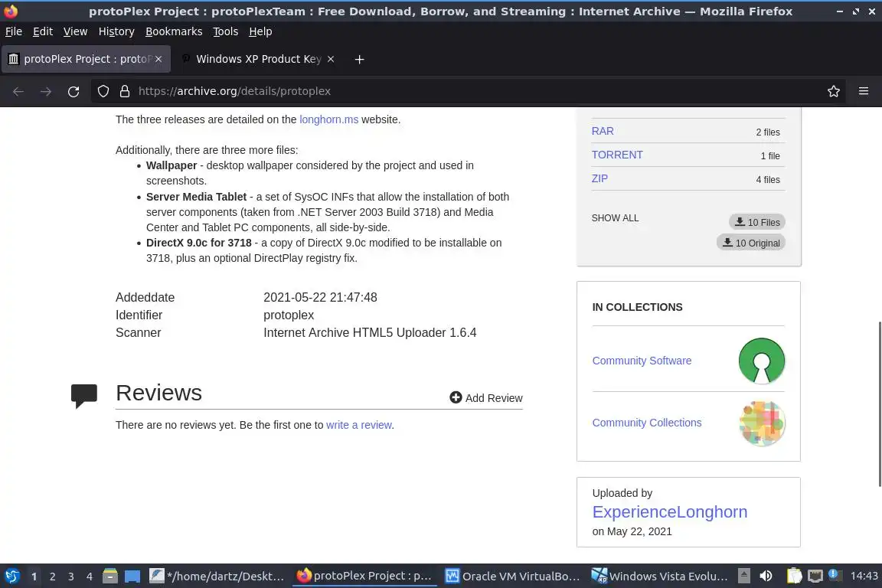Click the Addeddate value 2021-05-22 21:47:48
The height and width of the screenshot is (588, 882).
pyautogui.click(x=320, y=297)
